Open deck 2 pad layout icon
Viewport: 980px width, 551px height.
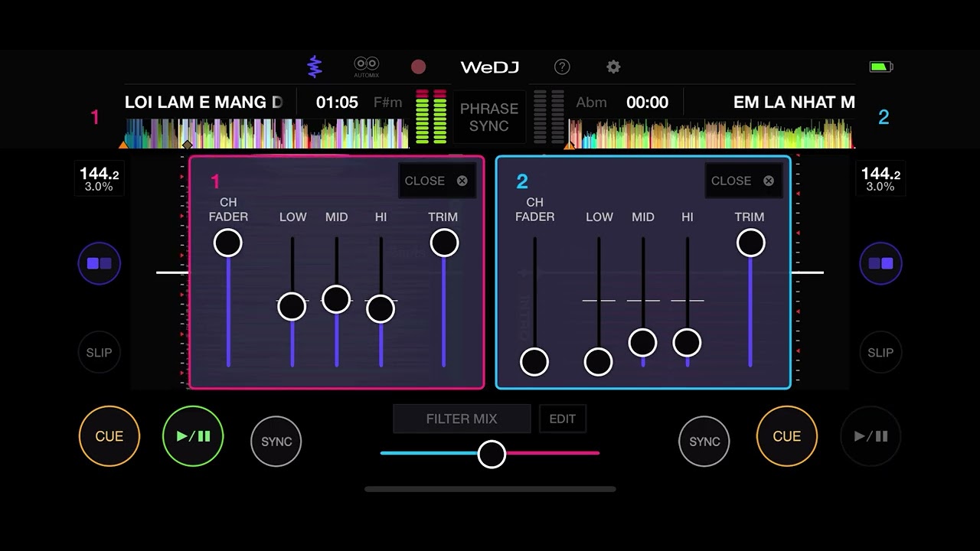point(880,263)
